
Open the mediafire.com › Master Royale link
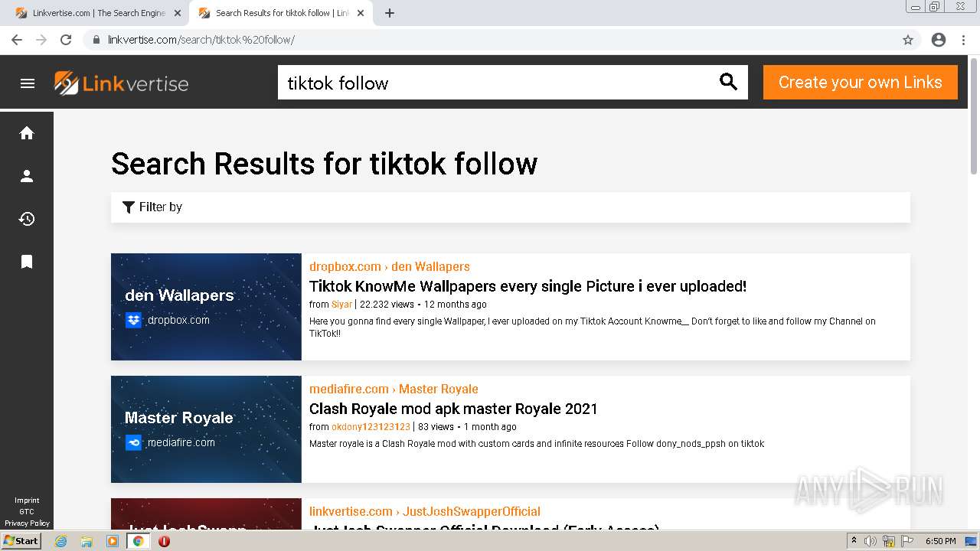pos(394,389)
